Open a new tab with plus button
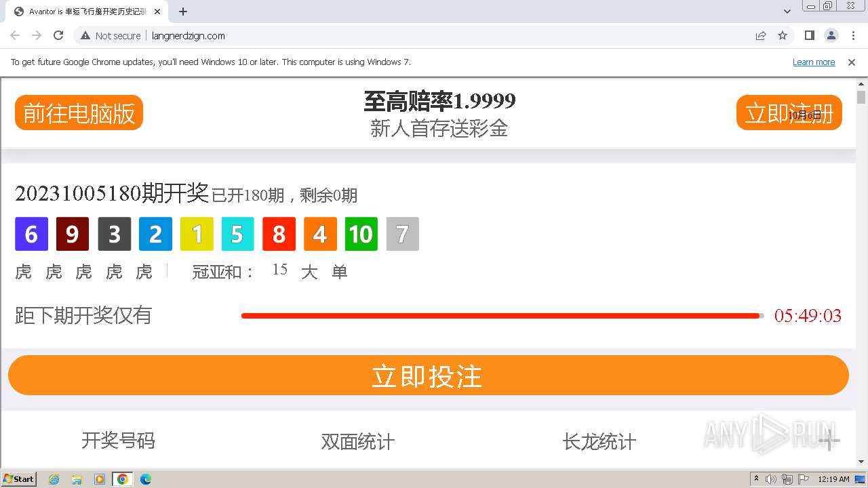Viewport: 868px width, 488px height. [x=183, y=12]
